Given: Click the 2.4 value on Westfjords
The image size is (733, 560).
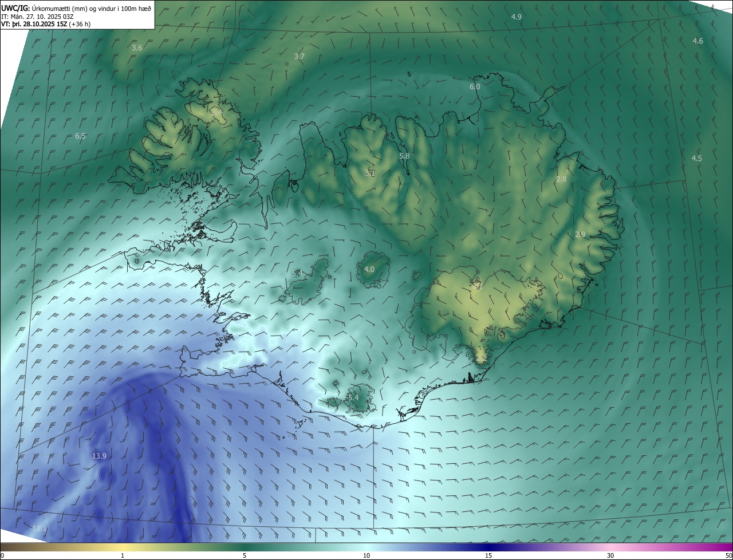Looking at the screenshot, I should pos(216,113).
